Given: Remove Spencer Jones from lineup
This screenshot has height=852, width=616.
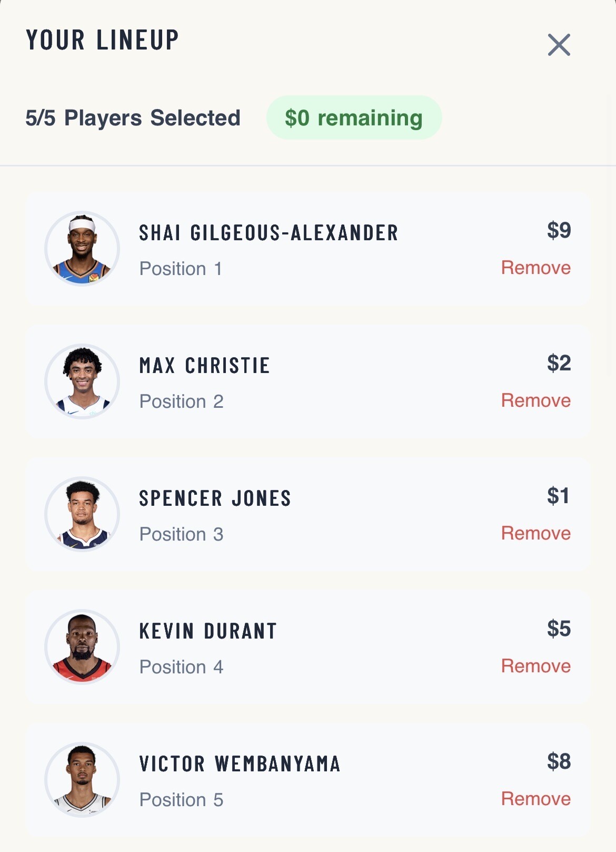Looking at the screenshot, I should (x=535, y=533).
